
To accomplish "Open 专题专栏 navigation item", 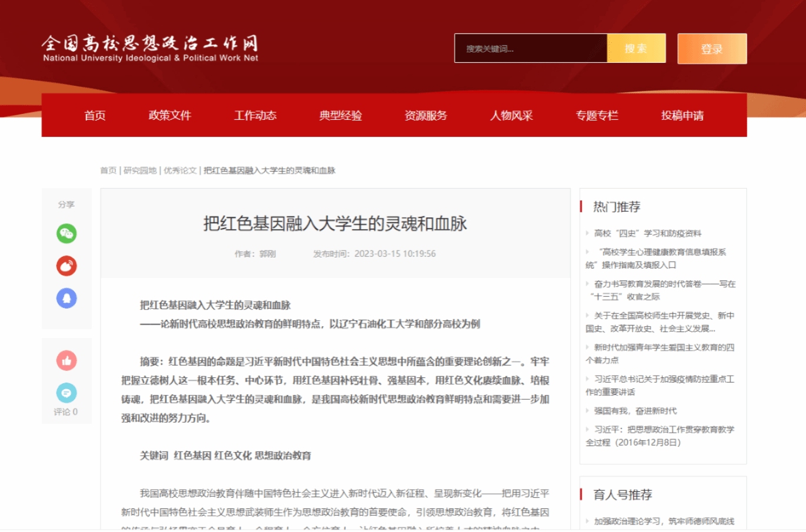I will coord(597,115).
